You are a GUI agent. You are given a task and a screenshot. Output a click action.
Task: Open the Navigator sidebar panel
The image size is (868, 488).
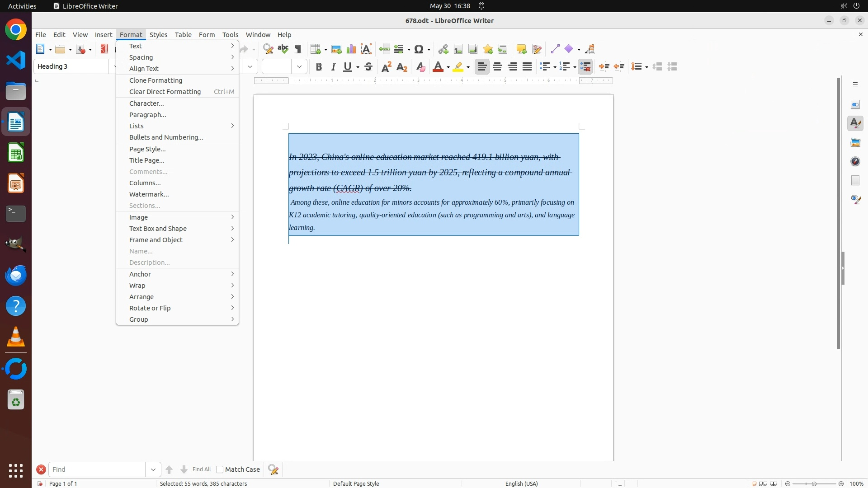(x=855, y=162)
